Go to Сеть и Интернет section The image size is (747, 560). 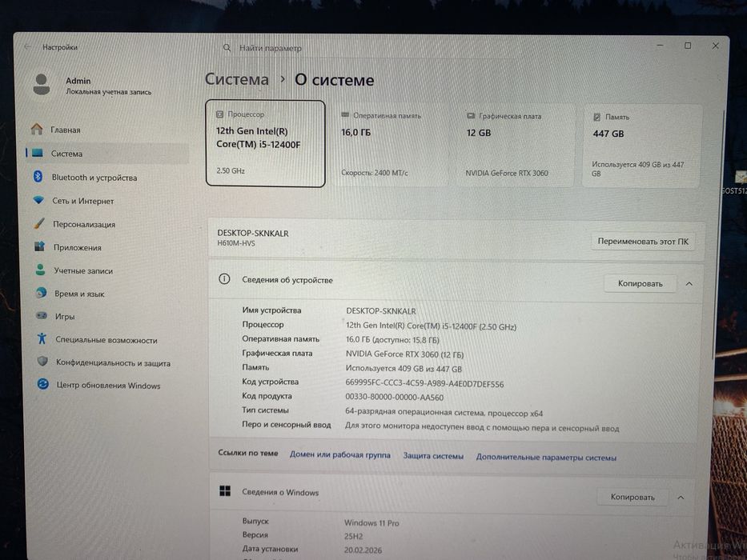tap(108, 201)
